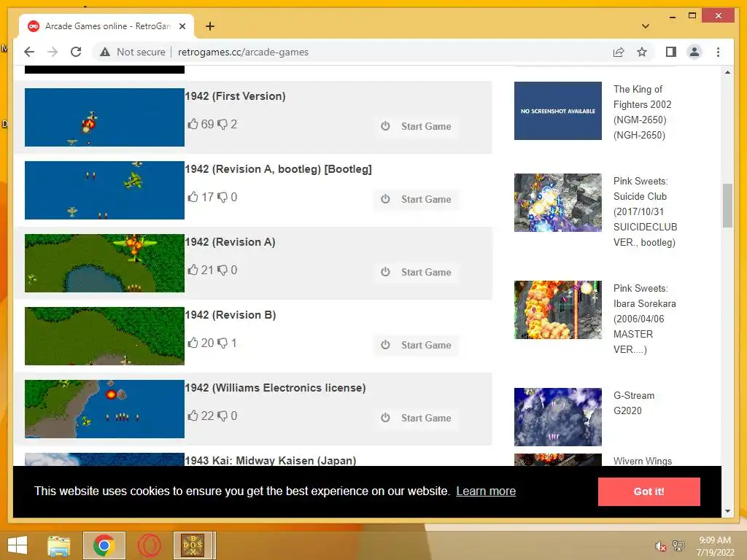Thumbs down 1942 (Revision A, bootleg)
The width and height of the screenshot is (747, 560).
click(x=222, y=197)
